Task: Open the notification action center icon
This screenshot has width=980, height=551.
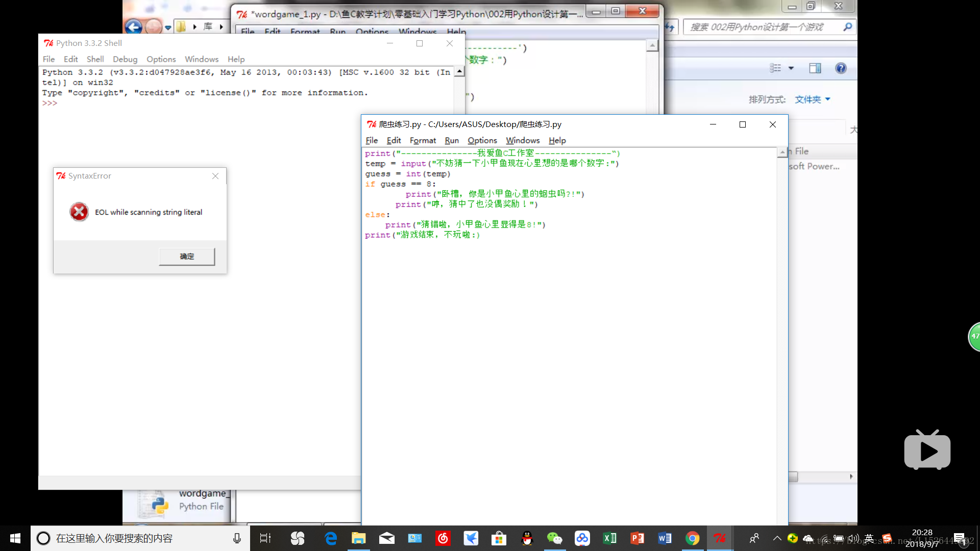Action: click(x=960, y=538)
